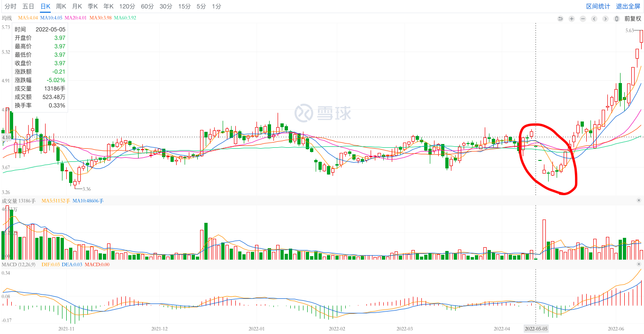The image size is (644, 334).
Task: Switch to the 120分 minute chart tab
Action: pyautogui.click(x=127, y=6)
